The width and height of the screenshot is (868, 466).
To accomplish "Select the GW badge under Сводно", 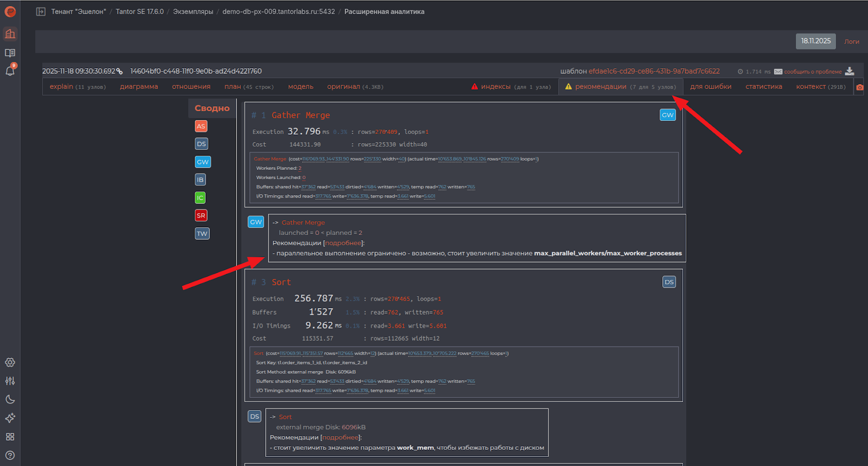I will click(x=202, y=162).
